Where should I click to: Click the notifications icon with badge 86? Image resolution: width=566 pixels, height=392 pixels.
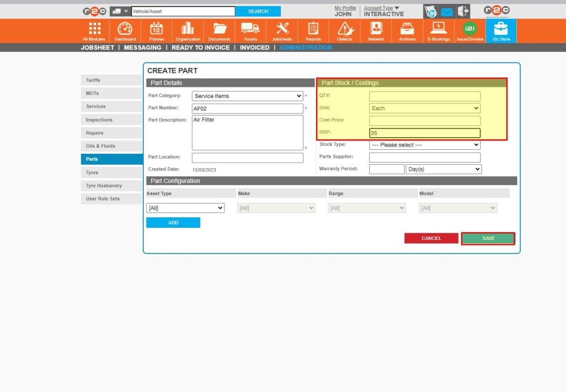click(x=431, y=12)
